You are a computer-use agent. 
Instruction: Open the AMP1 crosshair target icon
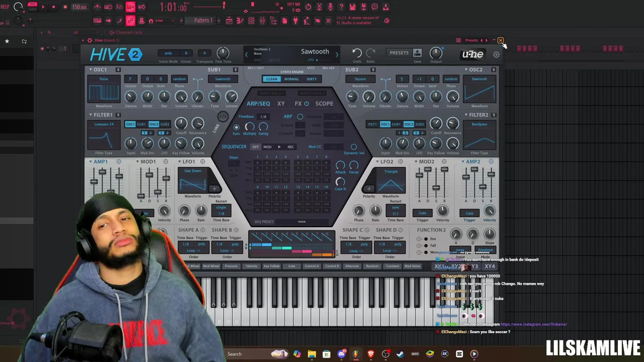tap(119, 162)
